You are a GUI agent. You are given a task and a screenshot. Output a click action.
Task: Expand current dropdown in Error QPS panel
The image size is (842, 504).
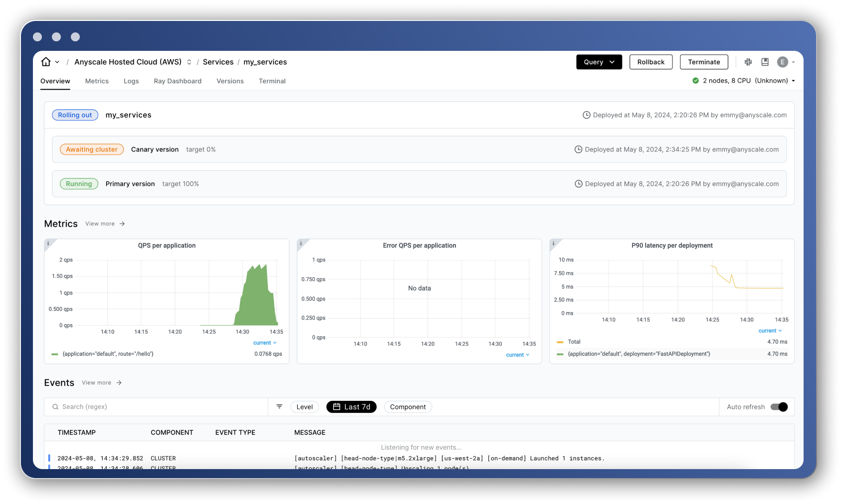518,355
